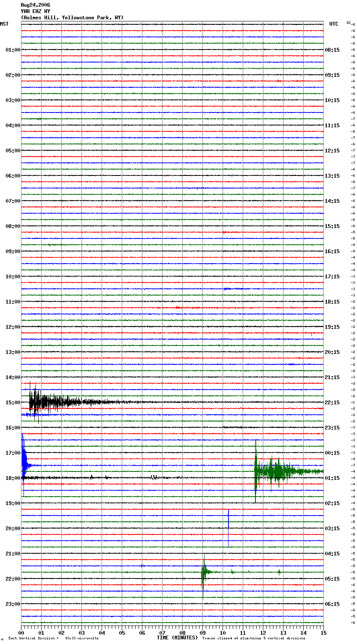The image size is (357, 644).
Task: Click the 16:15 UTC row label
Action: (x=332, y=251)
